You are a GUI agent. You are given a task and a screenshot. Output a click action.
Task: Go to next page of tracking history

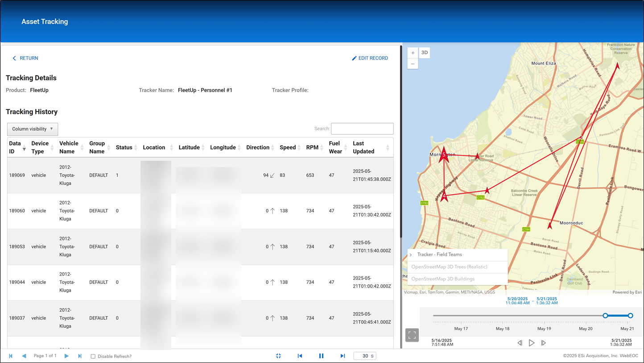66,356
